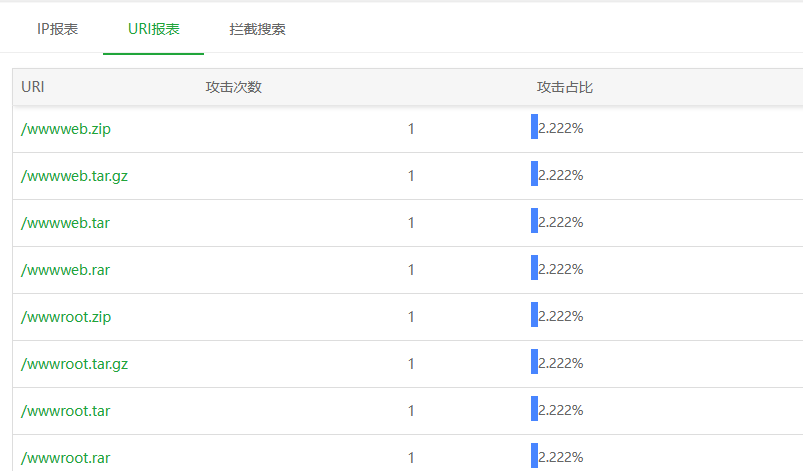803x471 pixels.
Task: Open the 拦截搜索 tab
Action: 257,29
